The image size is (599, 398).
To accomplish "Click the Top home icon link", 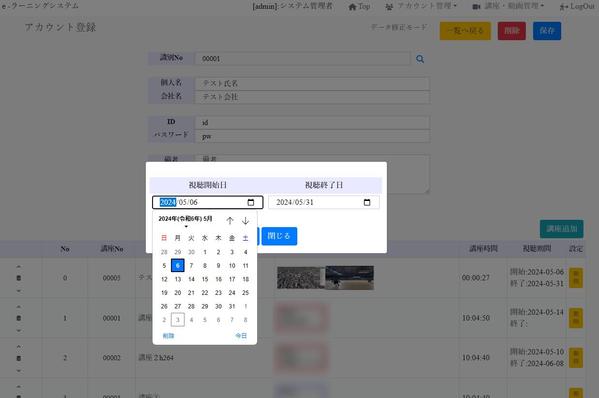I will [x=359, y=6].
